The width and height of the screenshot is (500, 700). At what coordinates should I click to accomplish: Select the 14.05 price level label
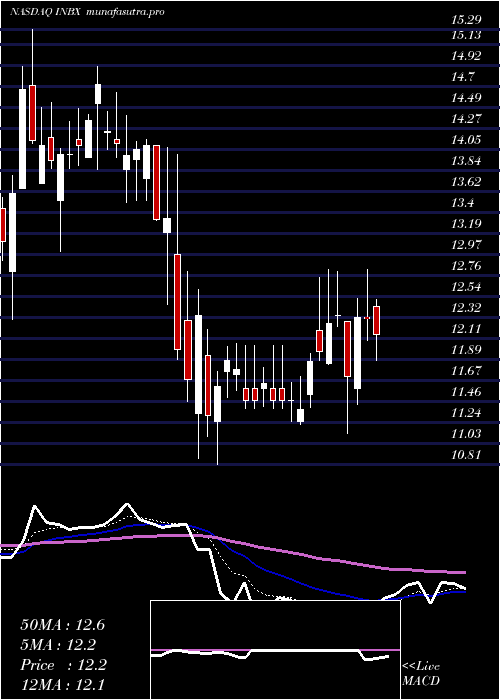[x=466, y=140]
